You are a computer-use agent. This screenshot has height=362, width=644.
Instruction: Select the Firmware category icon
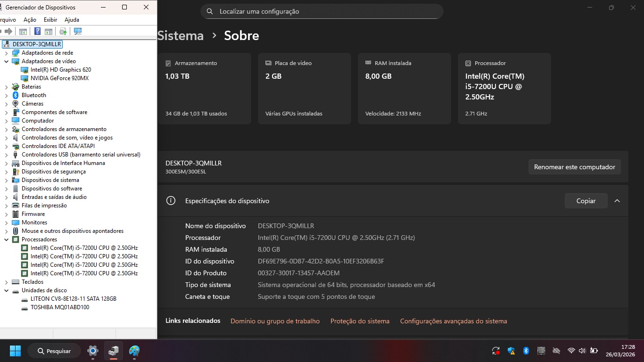[16, 214]
